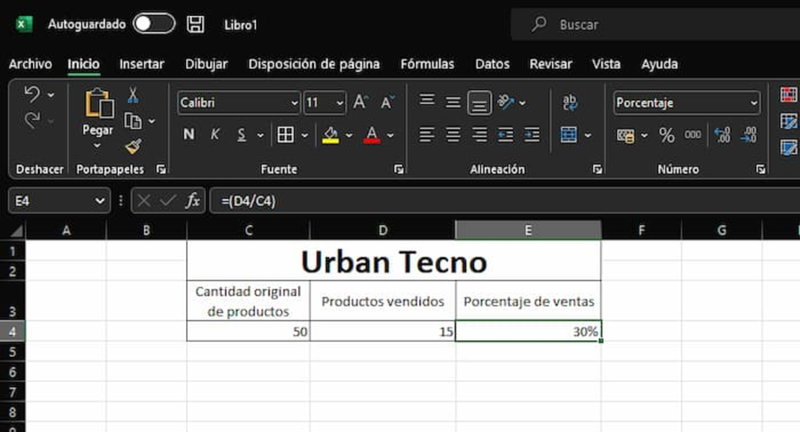Expand the Copy options dropdown
The image size is (800, 432).
point(152,121)
